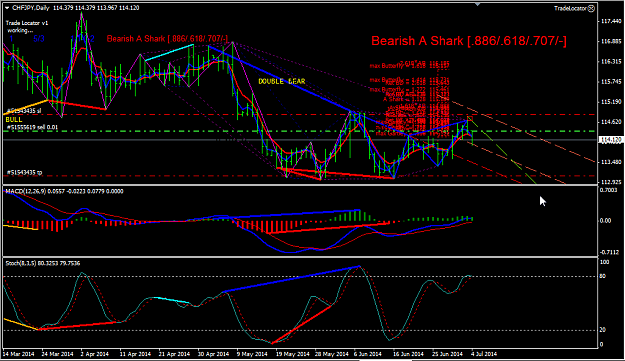625x361 pixels.
Task: Click the blue 5/3 wave label
Action: [39, 39]
